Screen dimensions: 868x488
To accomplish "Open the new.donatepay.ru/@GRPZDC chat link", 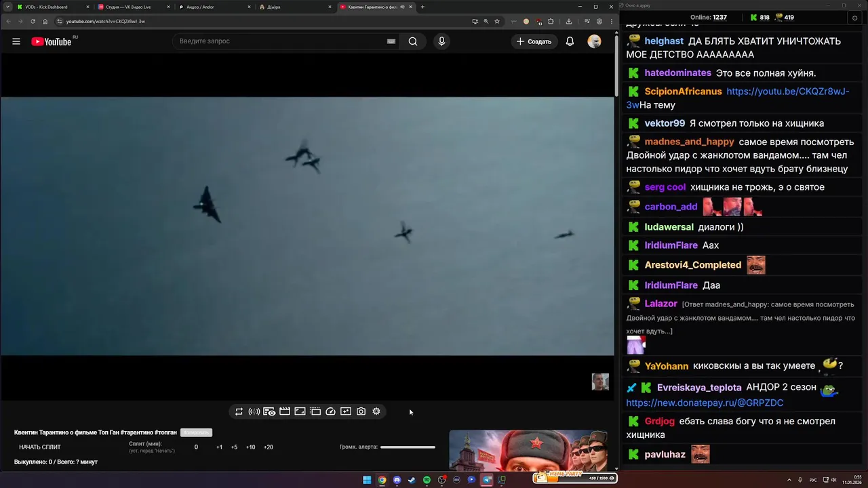I will click(705, 403).
